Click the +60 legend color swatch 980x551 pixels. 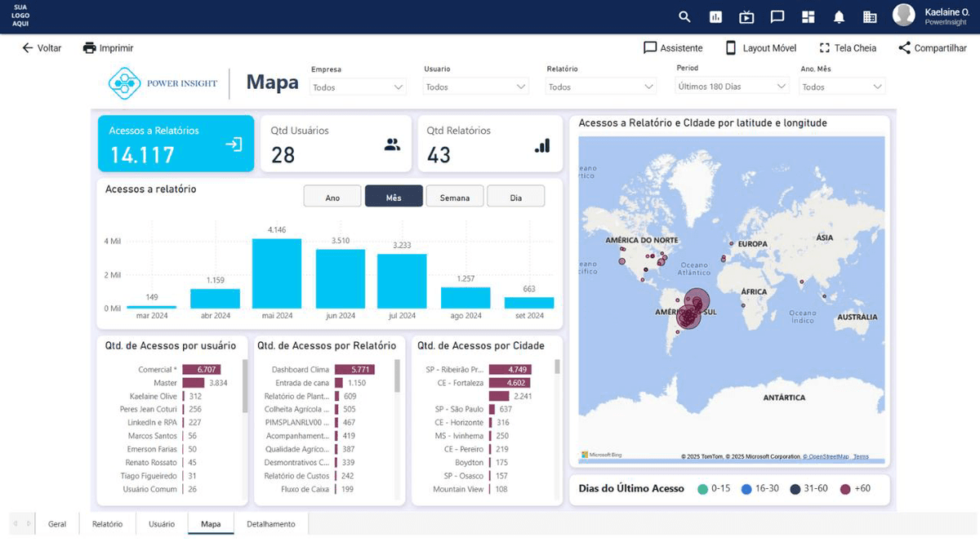(x=845, y=489)
